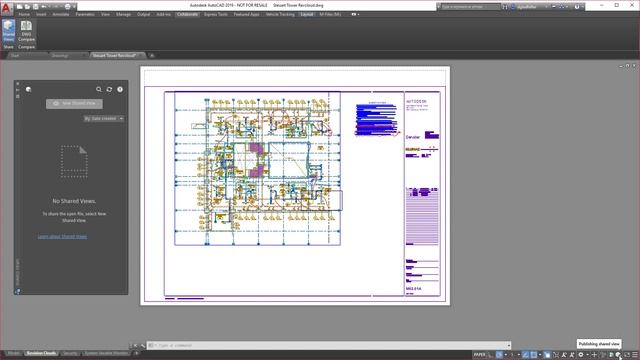Click the Publishing shared view tooltip
Viewport: 640px width, 360px height.
coord(599,344)
